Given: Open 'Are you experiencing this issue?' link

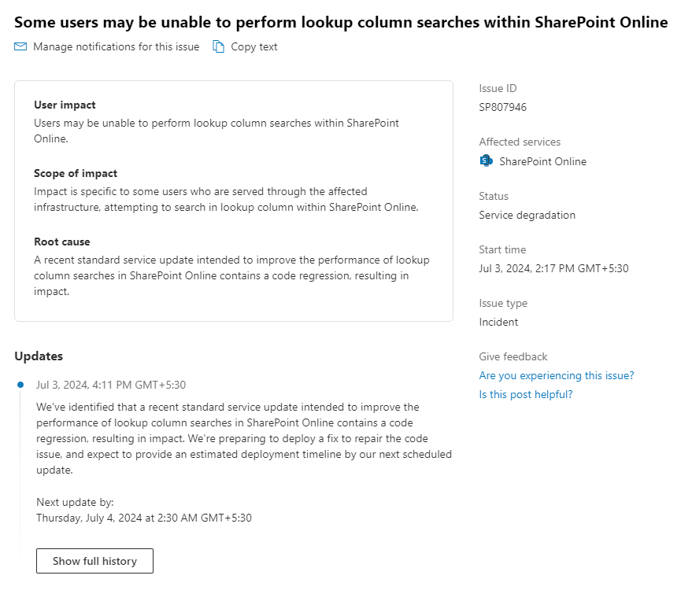Looking at the screenshot, I should [x=556, y=375].
